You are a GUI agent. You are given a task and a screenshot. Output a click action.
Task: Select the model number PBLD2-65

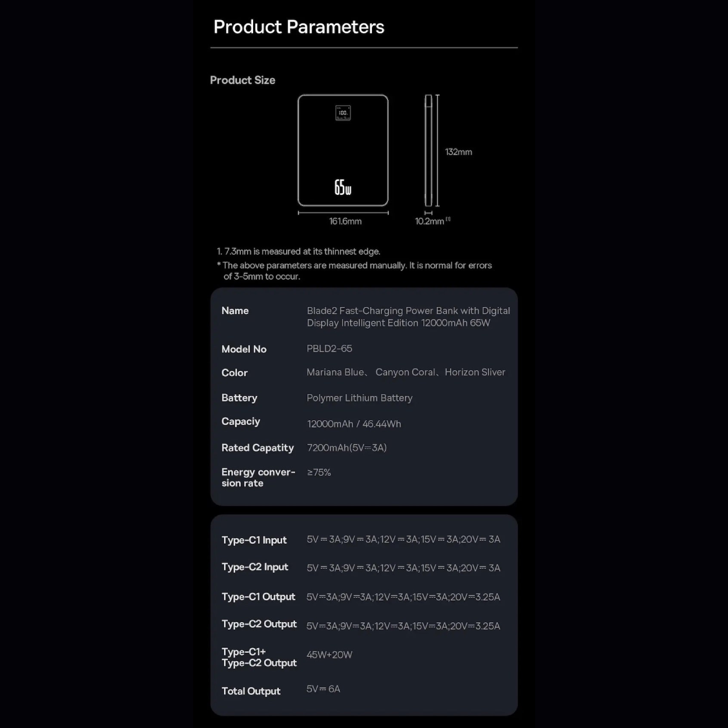(329, 348)
